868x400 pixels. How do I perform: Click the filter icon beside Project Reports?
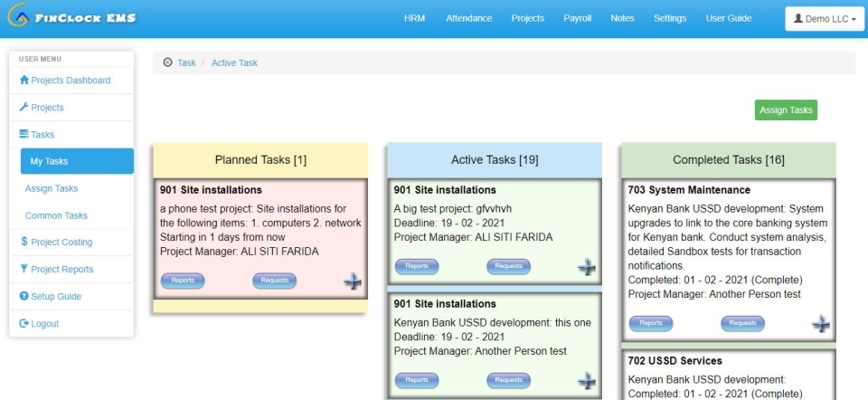point(24,269)
